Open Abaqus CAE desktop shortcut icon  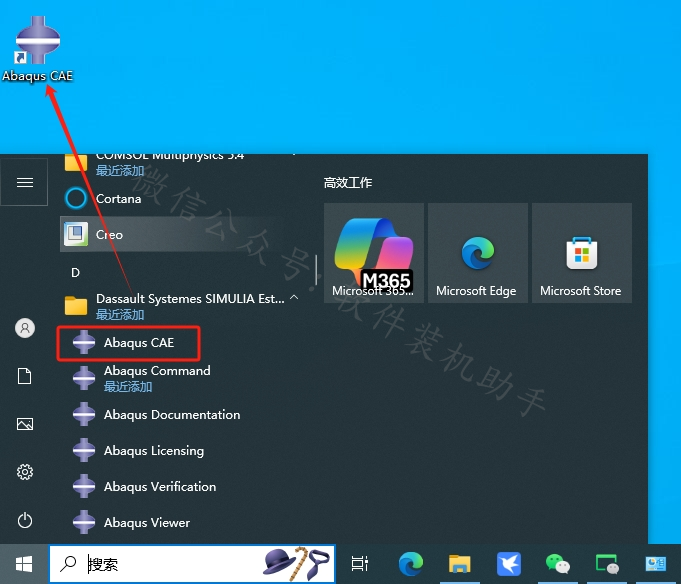(37, 48)
